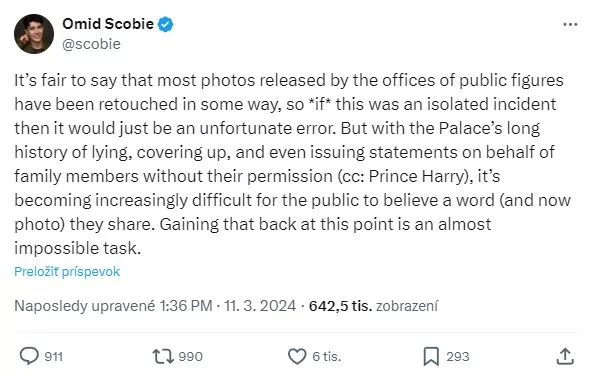This screenshot has width=594, height=376.
Task: Like the post with heart icon
Action: 297,356
